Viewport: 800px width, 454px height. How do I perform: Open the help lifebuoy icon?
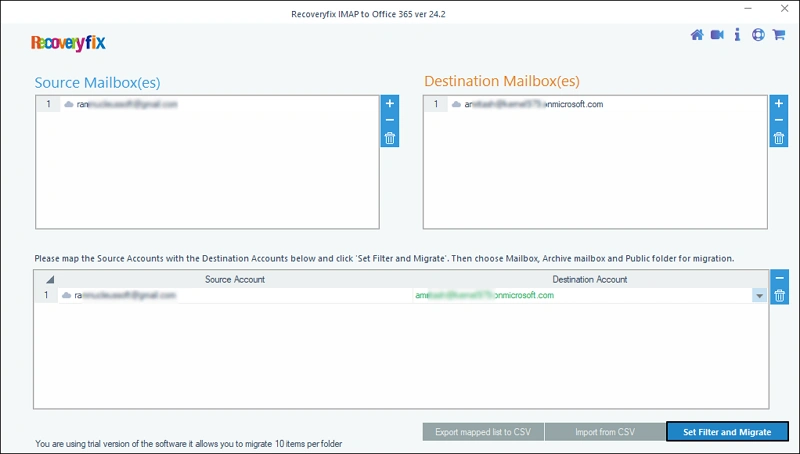pos(758,35)
